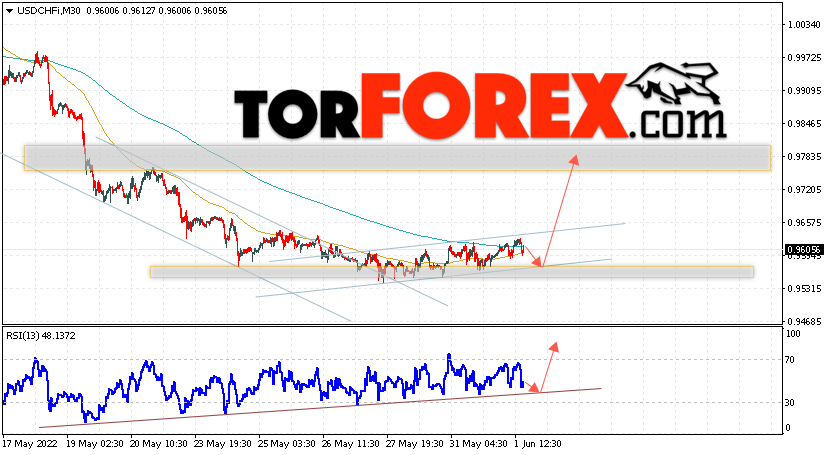Click the 19 May 02:30 time label
This screenshot has width=828, height=455.
[x=95, y=444]
